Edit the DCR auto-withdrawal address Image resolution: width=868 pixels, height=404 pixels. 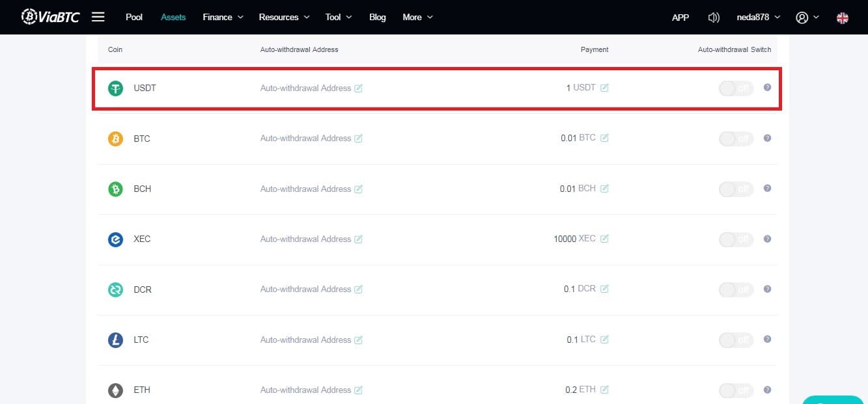point(358,290)
